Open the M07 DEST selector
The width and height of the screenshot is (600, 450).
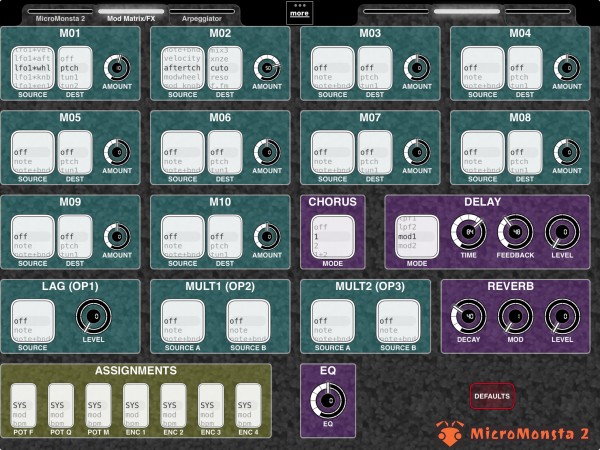coord(375,152)
